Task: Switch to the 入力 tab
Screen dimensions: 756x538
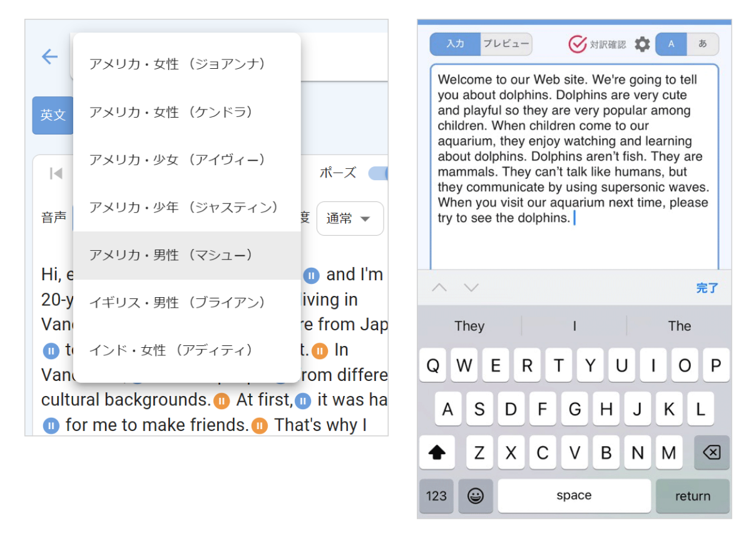Action: [x=455, y=44]
